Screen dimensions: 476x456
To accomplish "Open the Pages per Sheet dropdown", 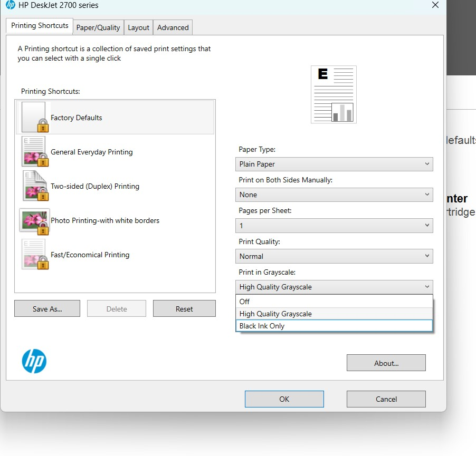I will 334,226.
